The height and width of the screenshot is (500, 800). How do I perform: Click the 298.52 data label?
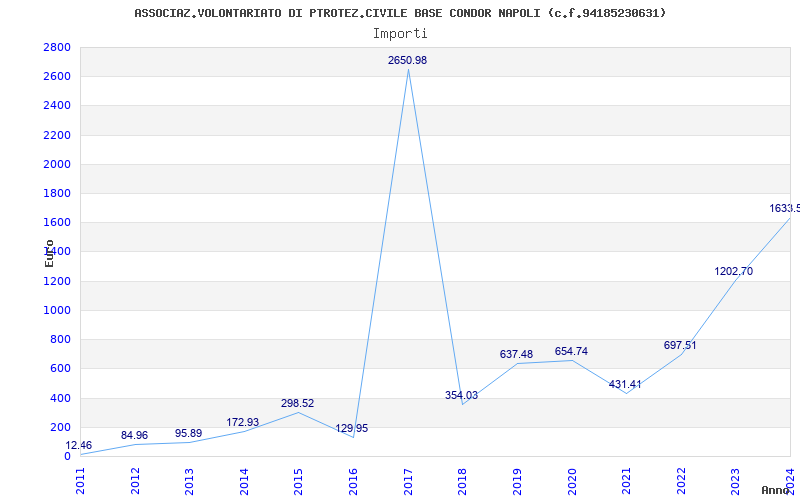point(297,404)
